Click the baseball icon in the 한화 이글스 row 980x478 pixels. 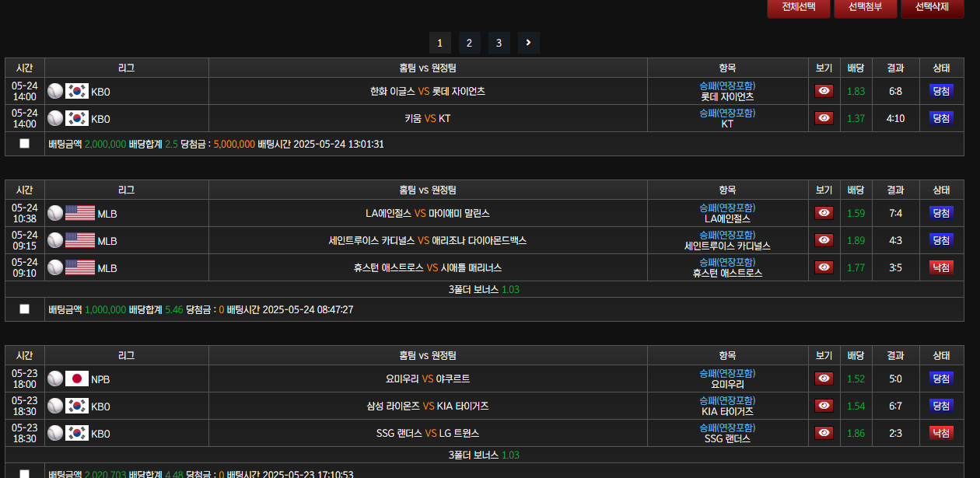[55, 91]
